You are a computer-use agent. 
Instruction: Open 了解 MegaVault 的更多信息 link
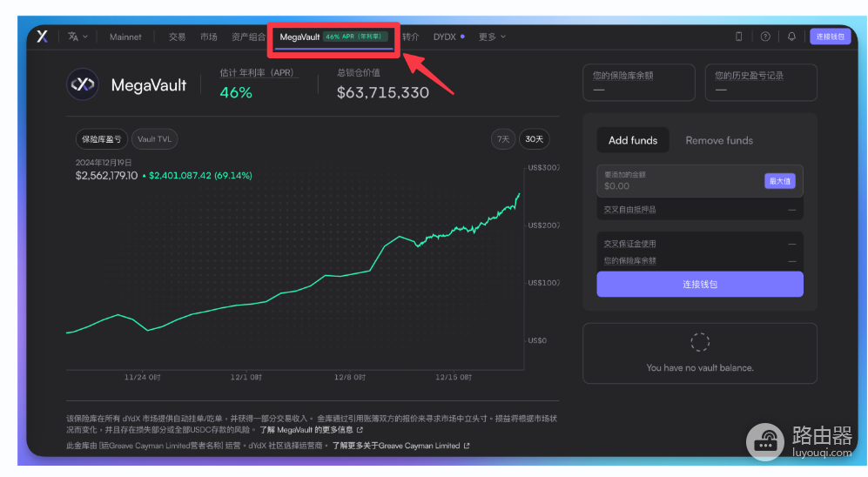311,429
